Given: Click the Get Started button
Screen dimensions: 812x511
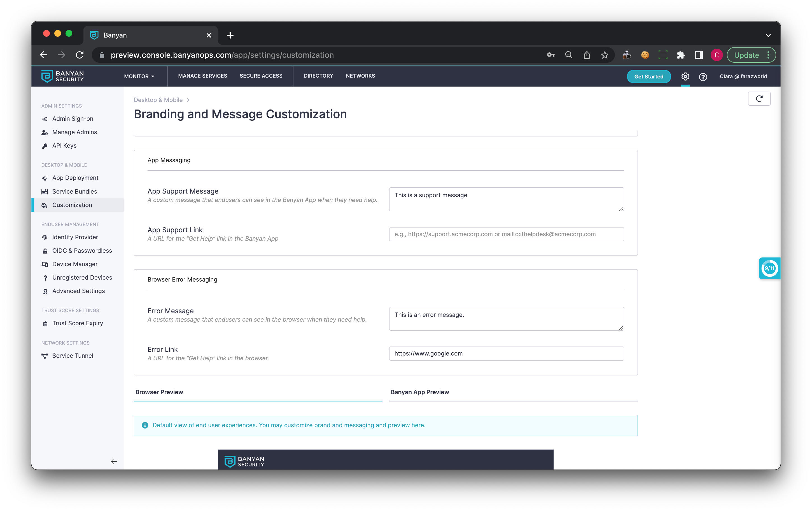Looking at the screenshot, I should (x=648, y=76).
